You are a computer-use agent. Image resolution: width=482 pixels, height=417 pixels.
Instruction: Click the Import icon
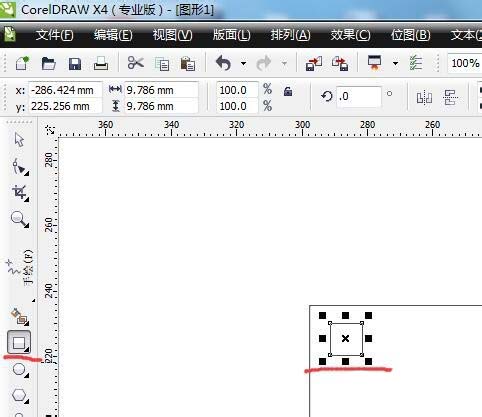pyautogui.click(x=314, y=63)
